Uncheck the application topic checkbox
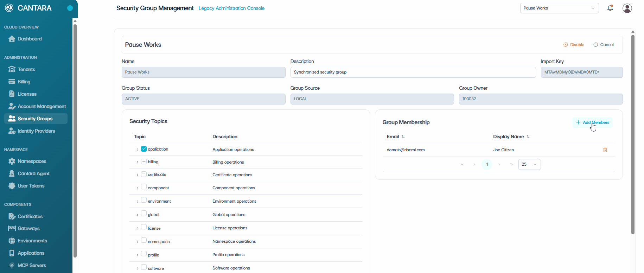This screenshot has width=644, height=273. click(x=144, y=149)
